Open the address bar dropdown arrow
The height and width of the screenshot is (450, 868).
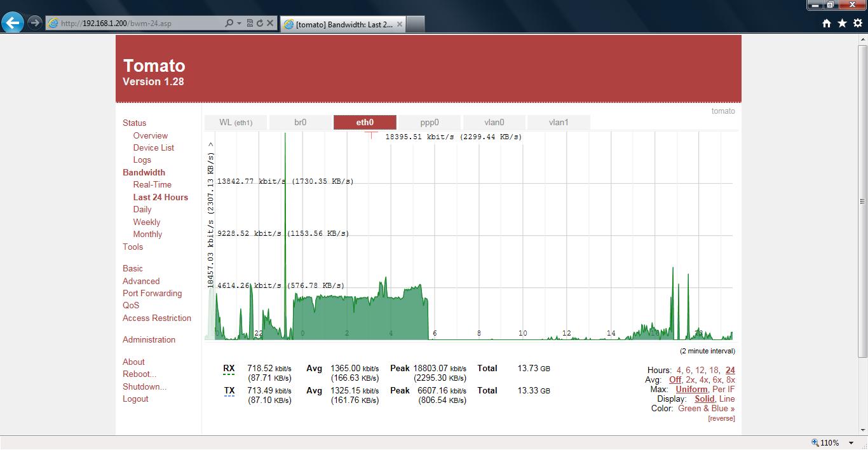239,24
